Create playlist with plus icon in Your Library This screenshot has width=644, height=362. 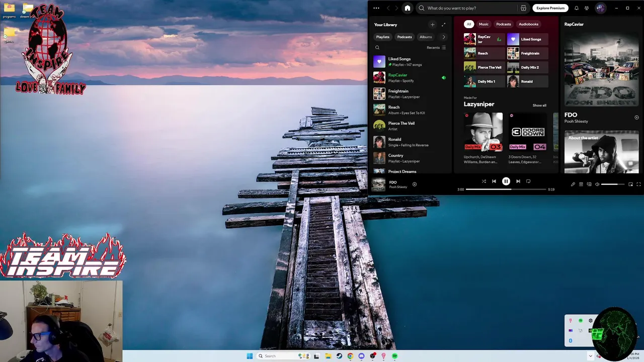pyautogui.click(x=432, y=25)
